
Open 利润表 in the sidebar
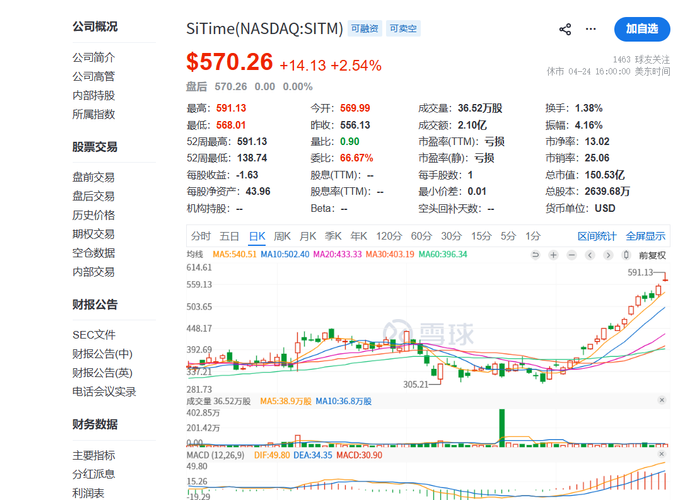[88, 493]
